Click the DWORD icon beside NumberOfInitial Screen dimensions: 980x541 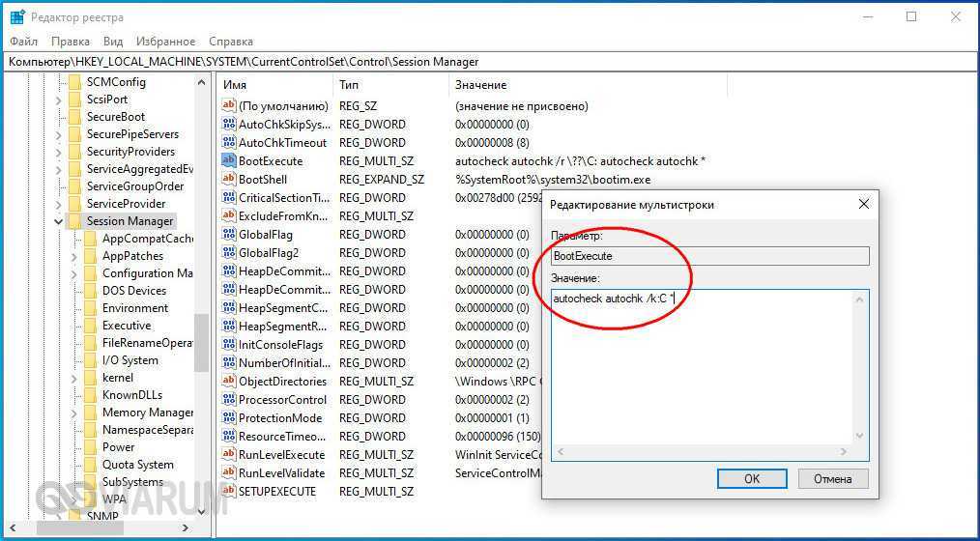tap(229, 363)
